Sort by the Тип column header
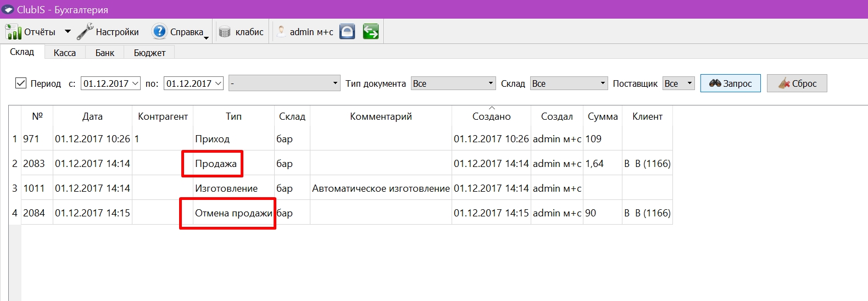The width and height of the screenshot is (868, 301). pos(233,116)
